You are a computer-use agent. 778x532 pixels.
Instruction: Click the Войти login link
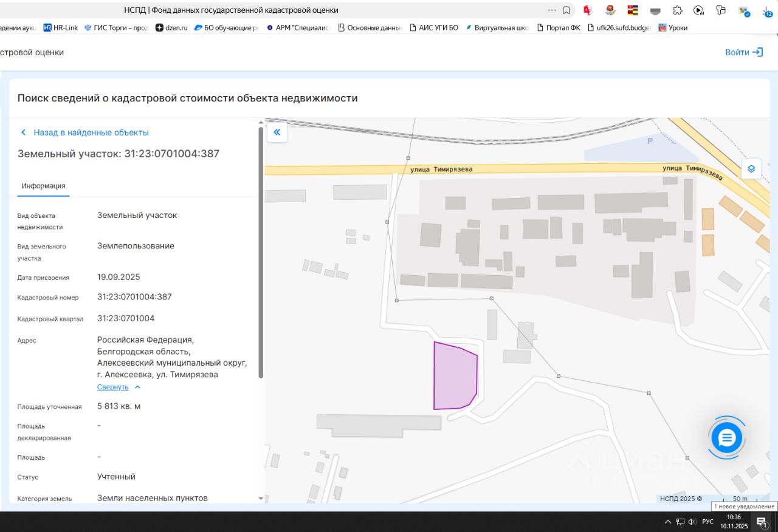[x=737, y=52]
